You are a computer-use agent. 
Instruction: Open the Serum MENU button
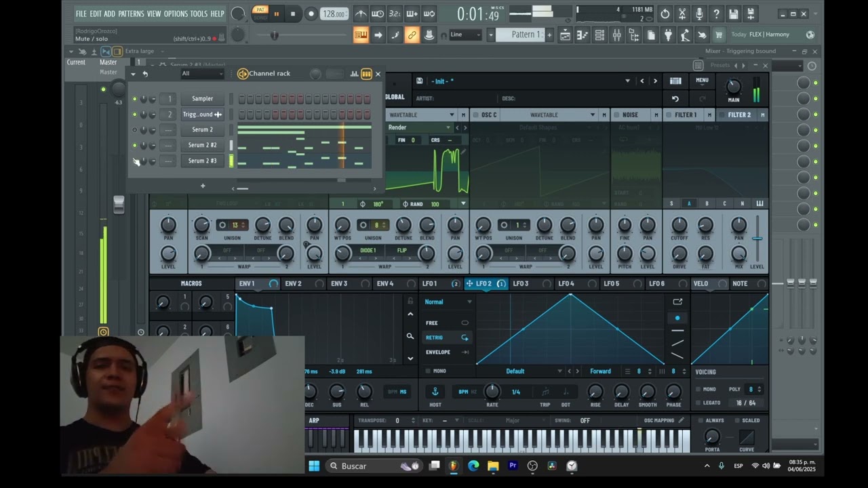point(702,81)
